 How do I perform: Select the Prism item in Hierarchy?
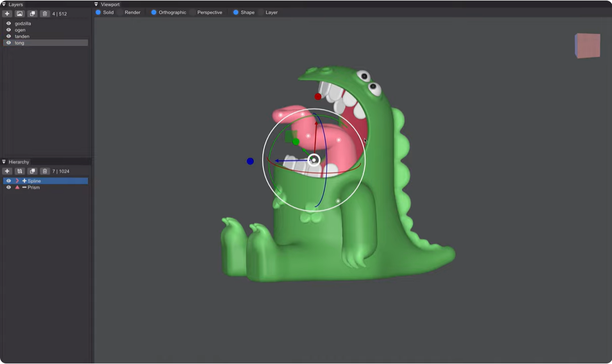[x=34, y=187]
